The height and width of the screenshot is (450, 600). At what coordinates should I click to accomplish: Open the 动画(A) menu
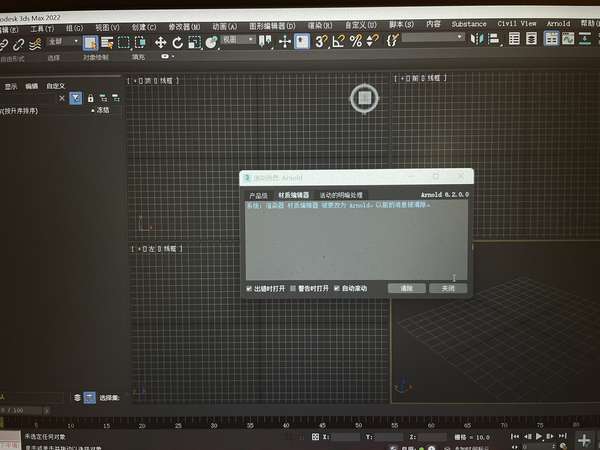tap(225, 27)
